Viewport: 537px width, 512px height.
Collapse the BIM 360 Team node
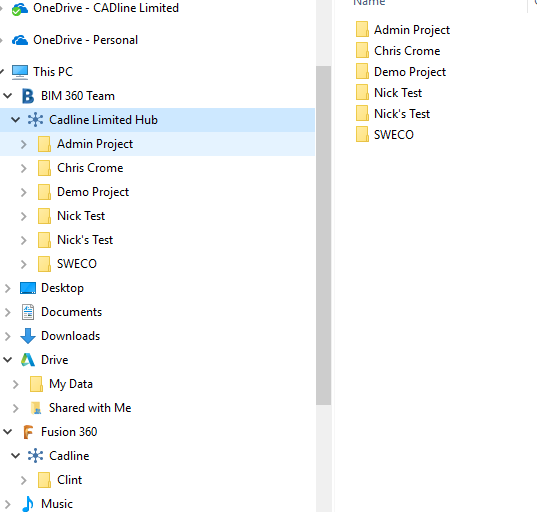pyautogui.click(x=8, y=96)
